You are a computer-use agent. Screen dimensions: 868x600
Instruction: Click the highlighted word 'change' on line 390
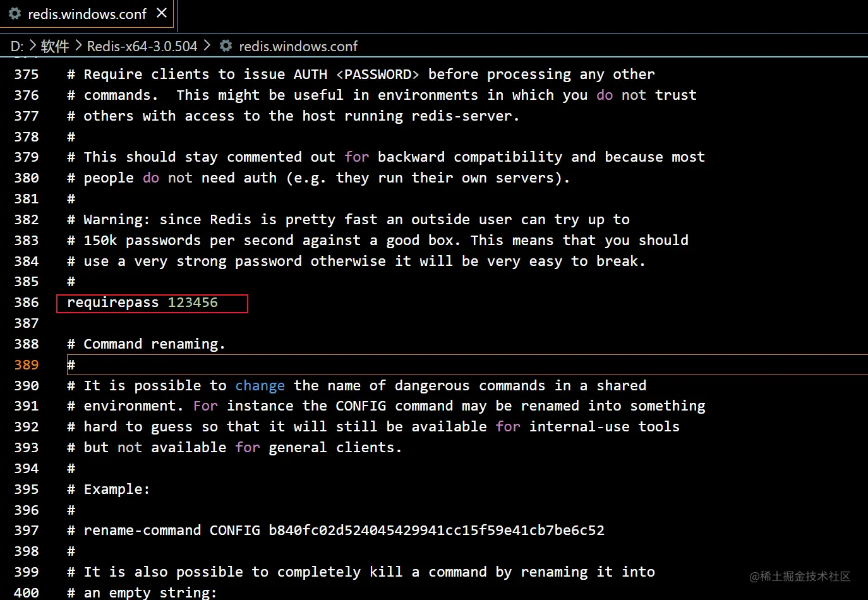click(260, 386)
